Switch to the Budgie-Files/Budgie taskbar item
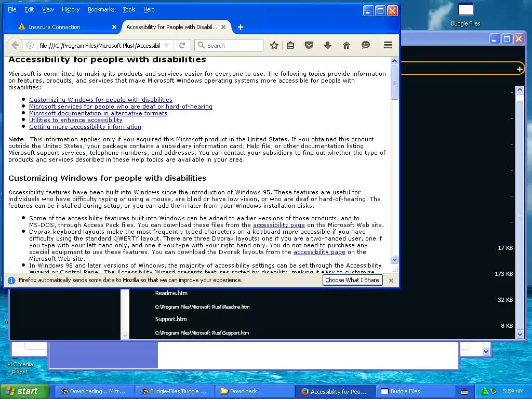532x399 pixels. point(175,392)
